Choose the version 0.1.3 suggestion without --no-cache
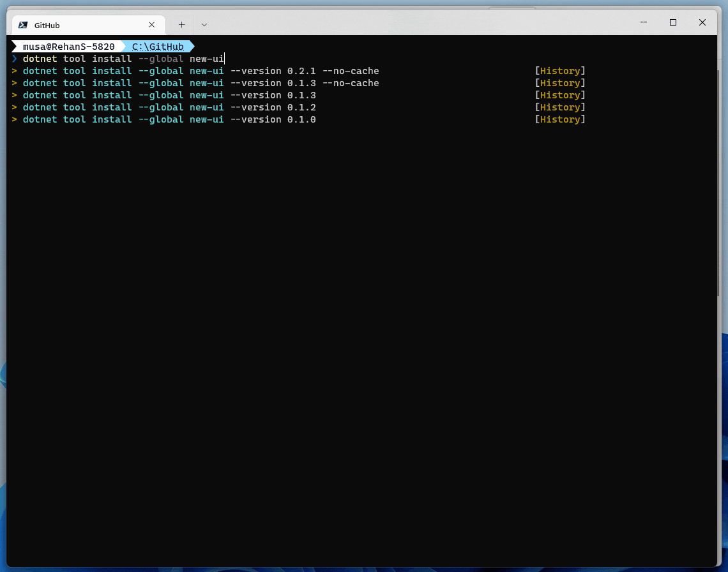 pyautogui.click(x=169, y=95)
